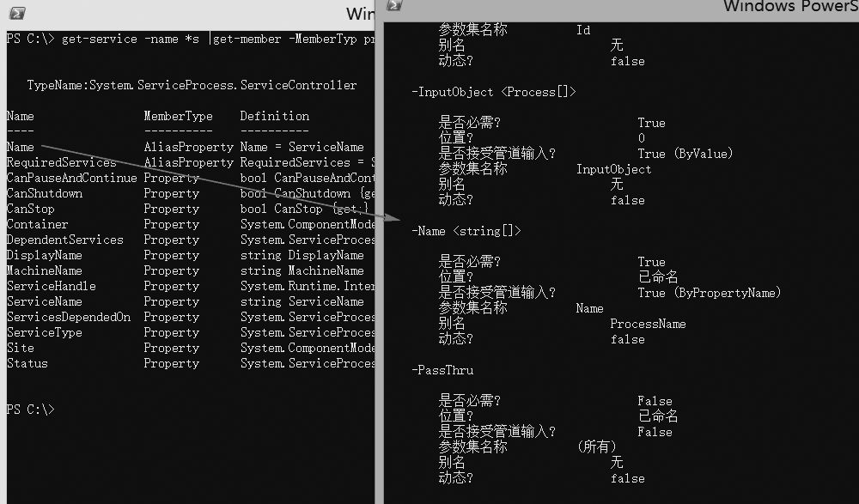Click the DependentServices property entry
The height and width of the screenshot is (504, 859).
[64, 240]
